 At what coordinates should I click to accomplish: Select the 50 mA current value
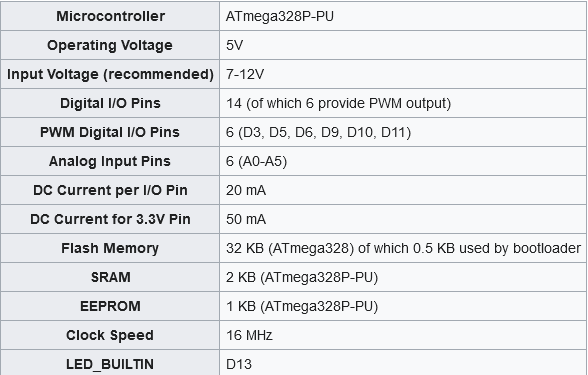(x=246, y=219)
